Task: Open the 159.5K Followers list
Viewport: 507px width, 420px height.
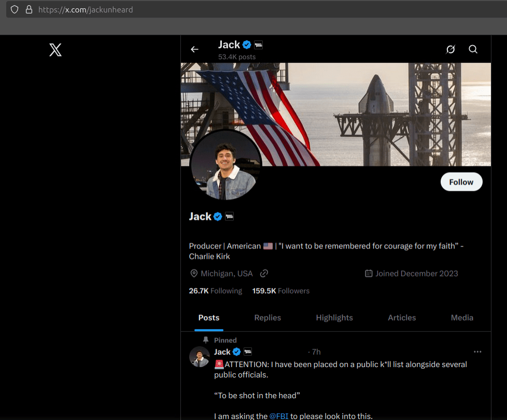Action: [x=280, y=291]
